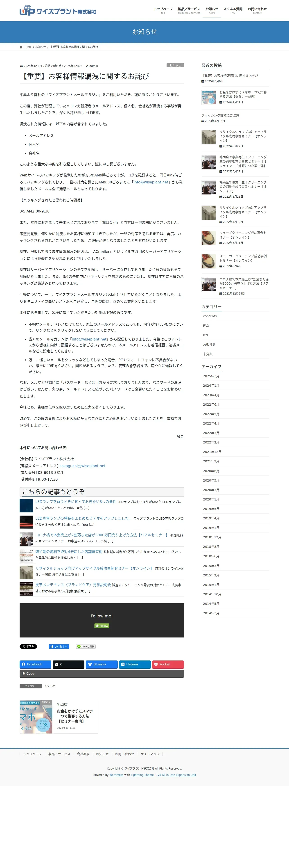Open the sakaguchi@wiseplant.net email link

82,466
